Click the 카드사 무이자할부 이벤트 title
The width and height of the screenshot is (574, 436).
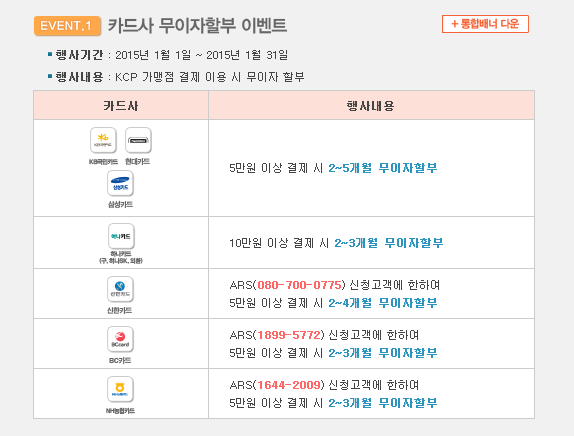tap(197, 26)
